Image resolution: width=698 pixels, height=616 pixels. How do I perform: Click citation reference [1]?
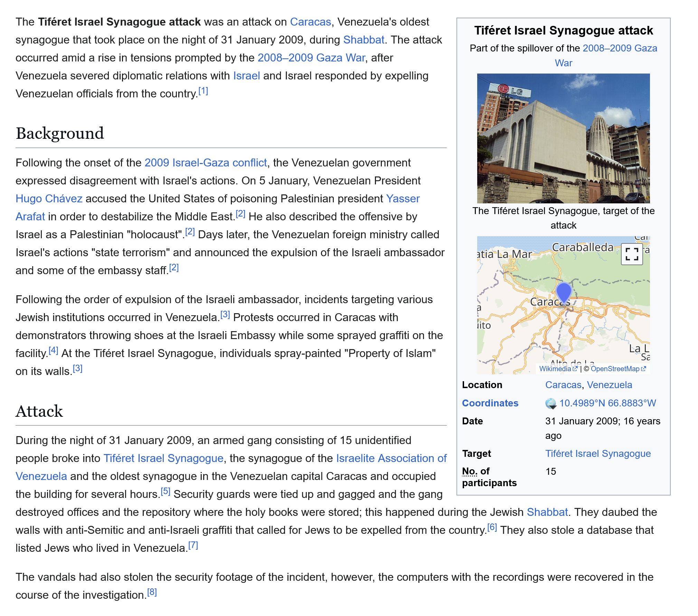pyautogui.click(x=203, y=91)
